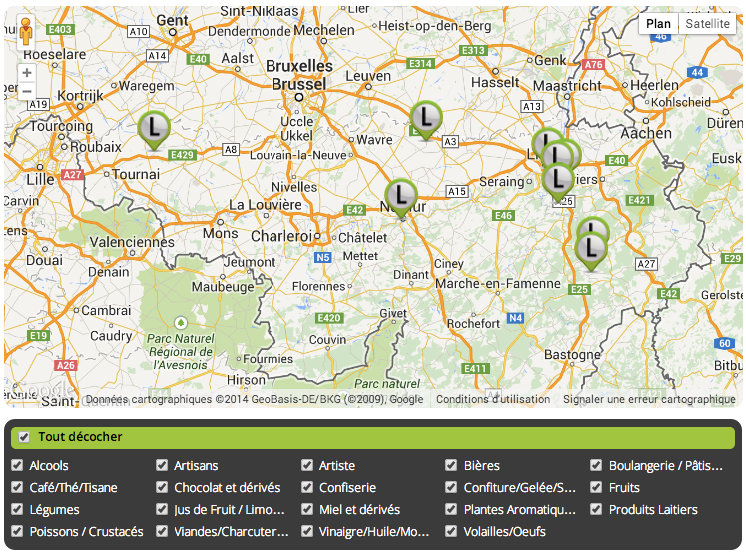Switch map to Plan view

tap(658, 24)
